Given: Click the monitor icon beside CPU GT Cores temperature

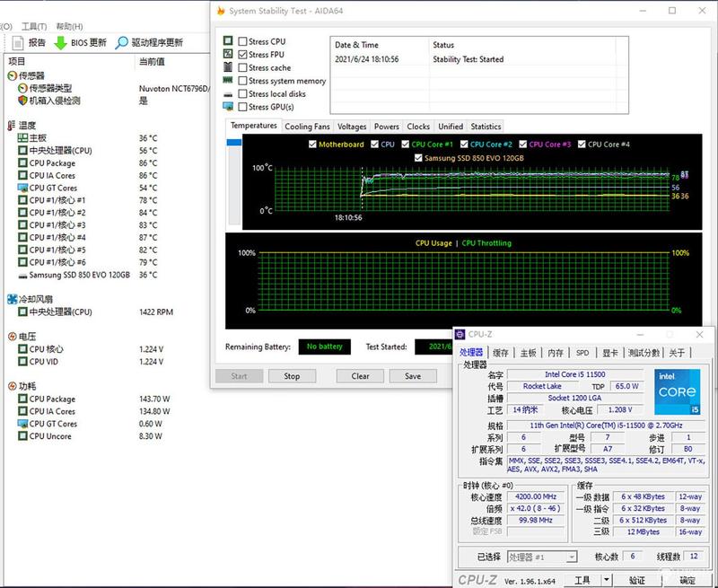Looking at the screenshot, I should coord(23,188).
